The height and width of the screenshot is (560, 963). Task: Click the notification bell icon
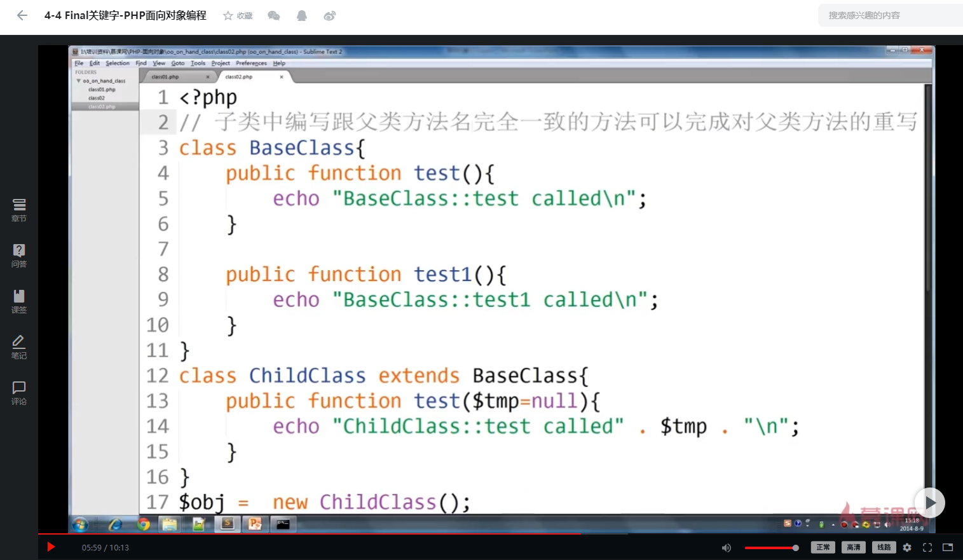click(x=301, y=15)
